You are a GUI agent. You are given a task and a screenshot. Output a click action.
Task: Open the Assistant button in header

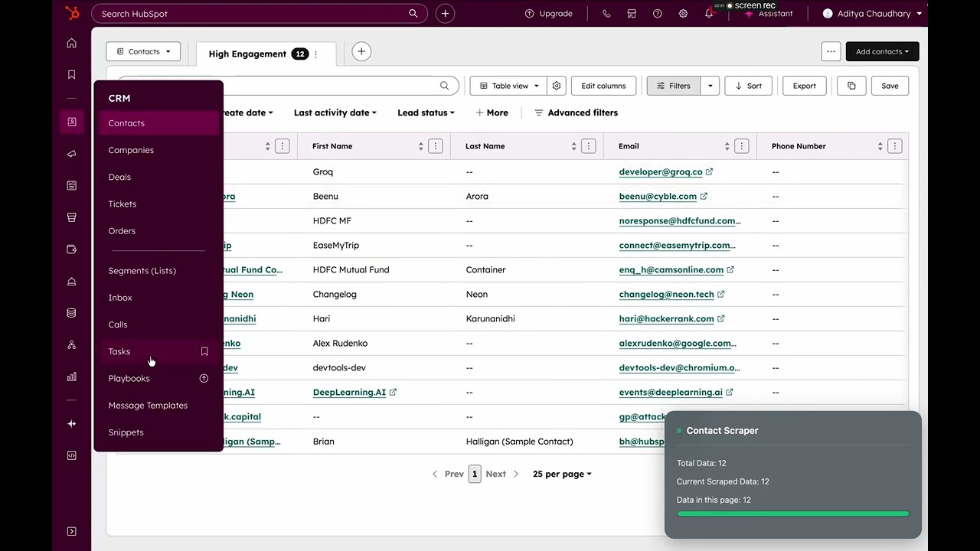pos(768,14)
